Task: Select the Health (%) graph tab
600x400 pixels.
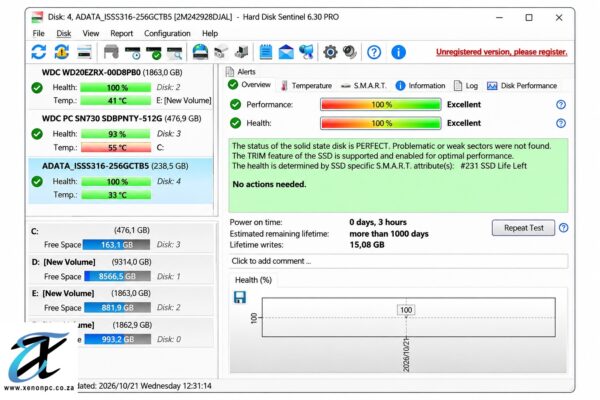Action: tap(253, 280)
